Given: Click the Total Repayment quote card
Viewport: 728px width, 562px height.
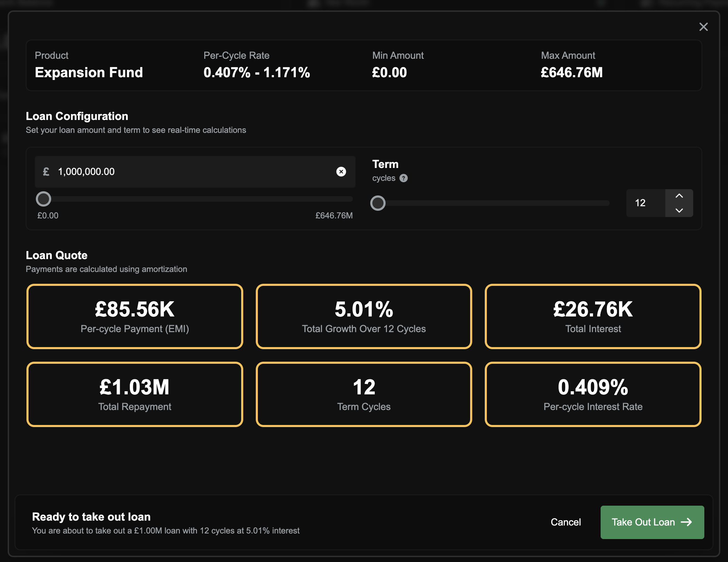Looking at the screenshot, I should click(135, 394).
